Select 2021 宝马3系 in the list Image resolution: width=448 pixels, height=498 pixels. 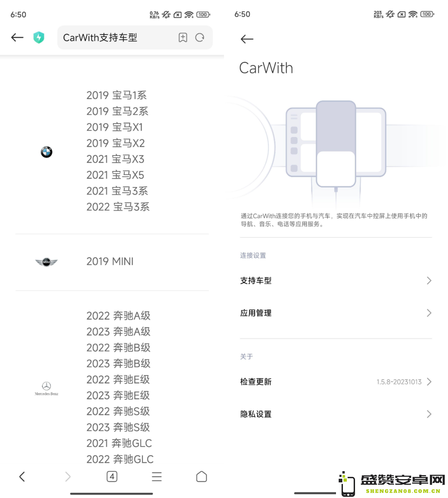point(117,191)
